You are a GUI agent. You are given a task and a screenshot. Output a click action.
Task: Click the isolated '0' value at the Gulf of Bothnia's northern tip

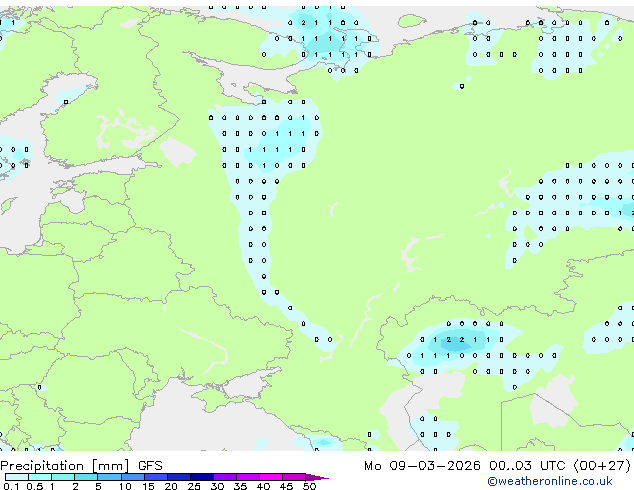point(66,102)
